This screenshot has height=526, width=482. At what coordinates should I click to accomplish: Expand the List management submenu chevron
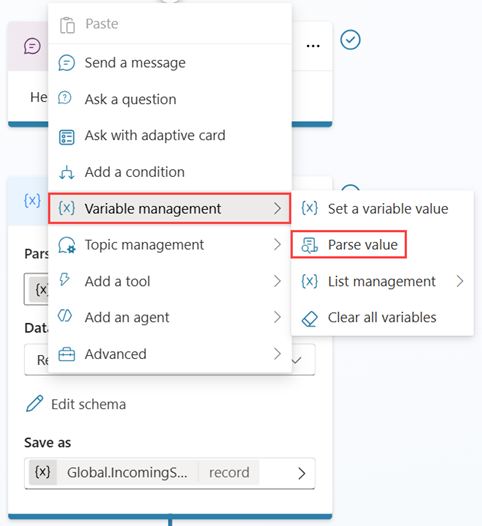460,281
